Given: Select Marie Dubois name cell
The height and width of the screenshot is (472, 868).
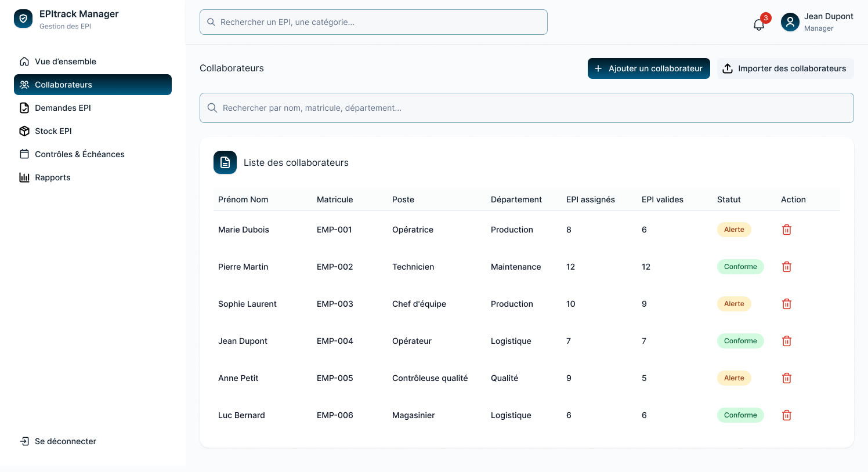Looking at the screenshot, I should [244, 230].
